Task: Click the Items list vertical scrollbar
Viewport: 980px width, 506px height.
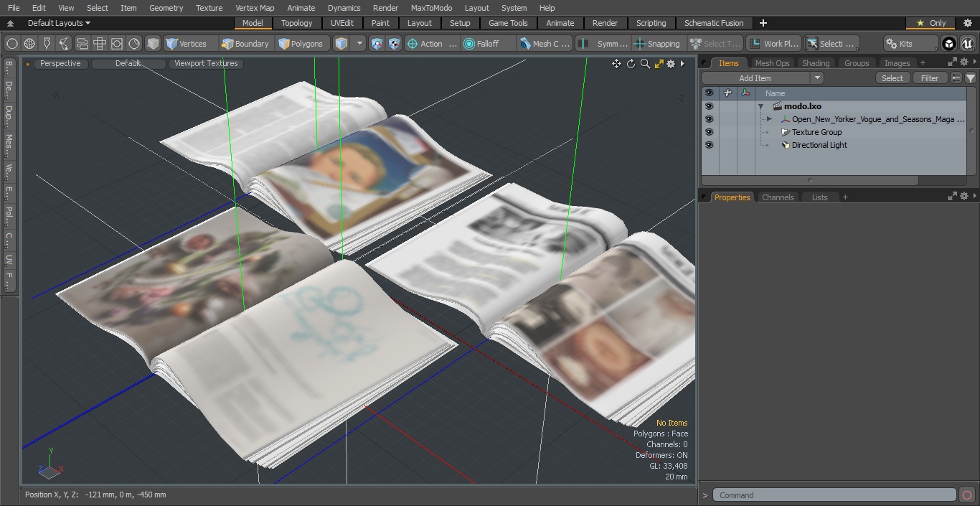Action: (x=971, y=131)
